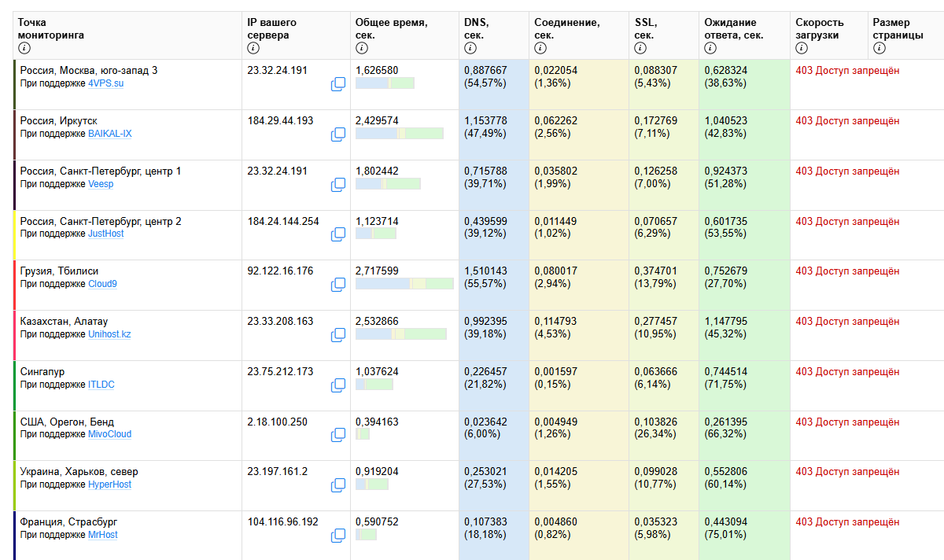944x560 pixels.
Task: Copy IP 23.33.208.163 of Алатау row
Action: pos(338,334)
